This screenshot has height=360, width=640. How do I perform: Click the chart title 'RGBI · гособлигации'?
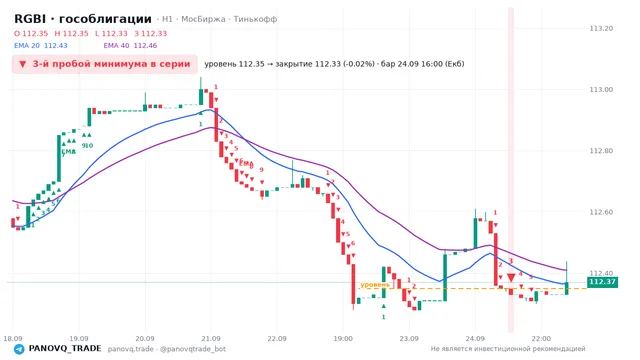83,19
